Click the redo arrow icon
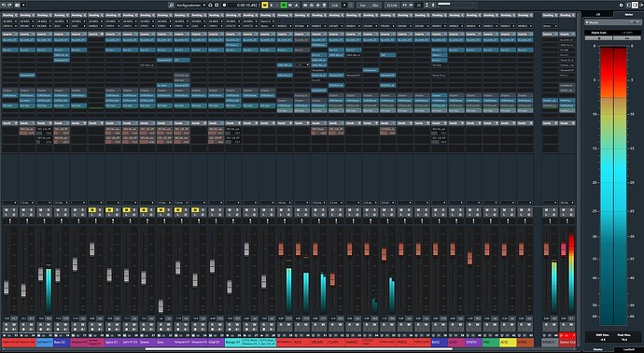This screenshot has width=644, height=353. coord(10,5)
